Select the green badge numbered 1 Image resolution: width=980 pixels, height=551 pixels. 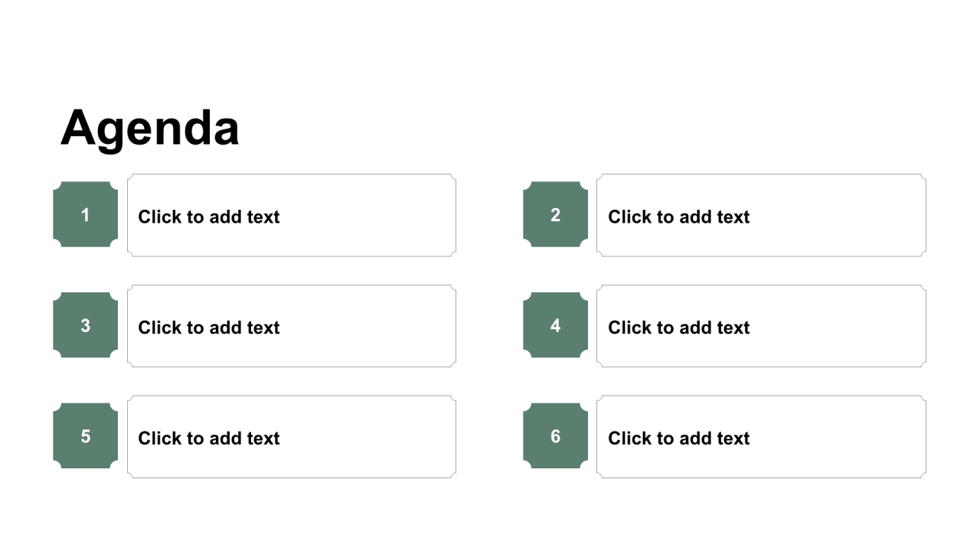[x=86, y=215]
